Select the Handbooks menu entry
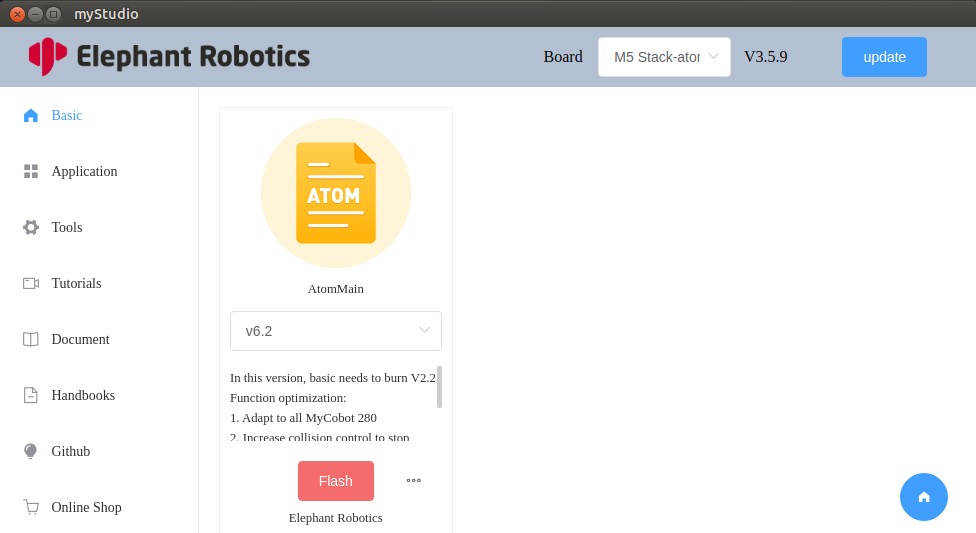Viewport: 976px width, 533px height. [83, 395]
